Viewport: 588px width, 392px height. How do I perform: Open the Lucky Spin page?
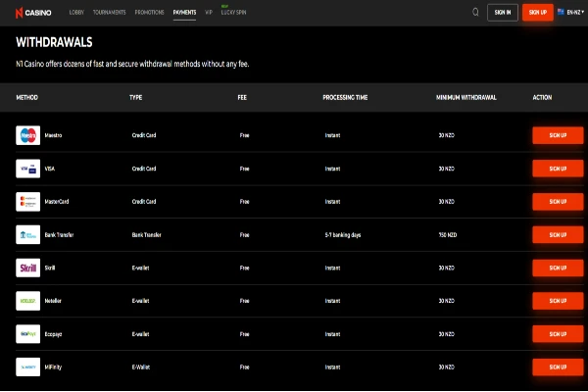(x=235, y=14)
